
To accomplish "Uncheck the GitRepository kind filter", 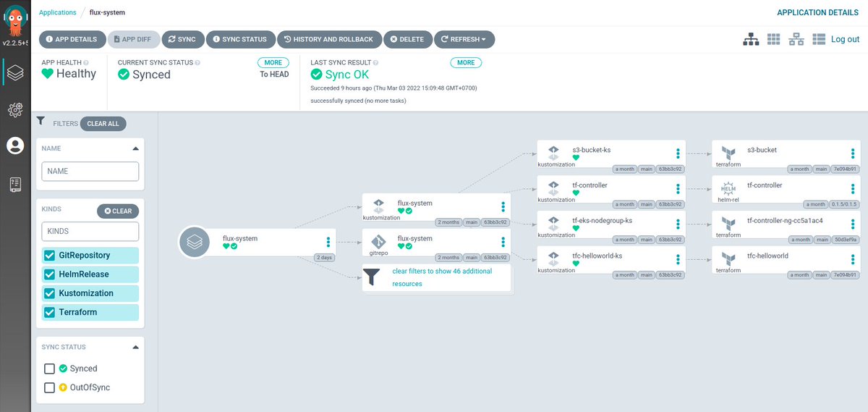I will click(x=50, y=256).
